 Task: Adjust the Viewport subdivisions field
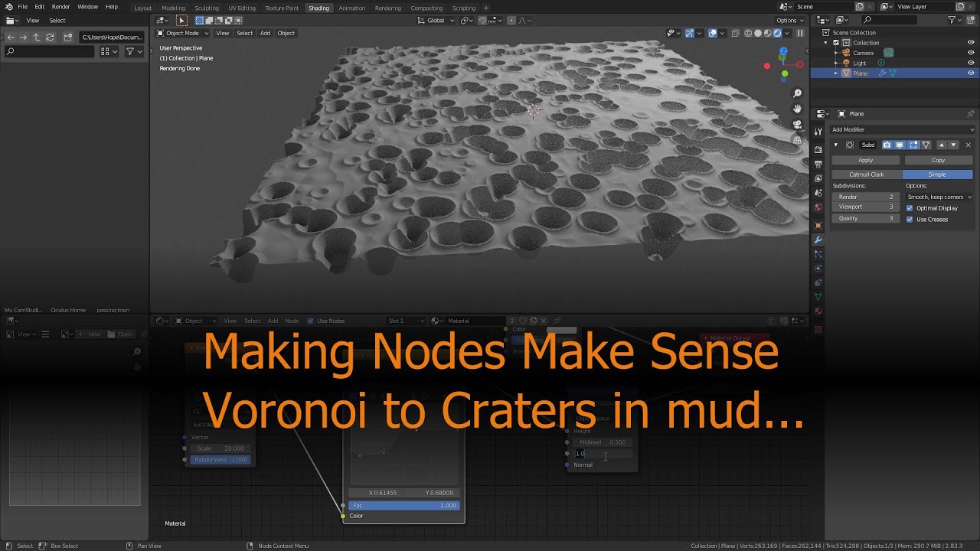pyautogui.click(x=866, y=207)
